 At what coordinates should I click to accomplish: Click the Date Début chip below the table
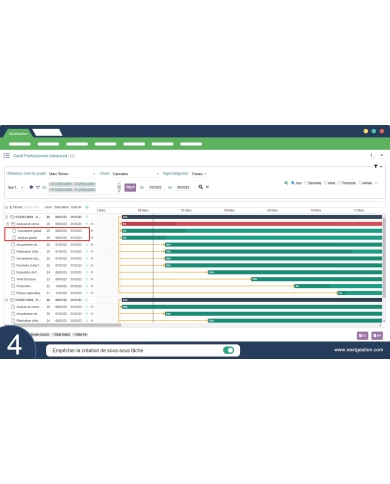tap(61, 334)
